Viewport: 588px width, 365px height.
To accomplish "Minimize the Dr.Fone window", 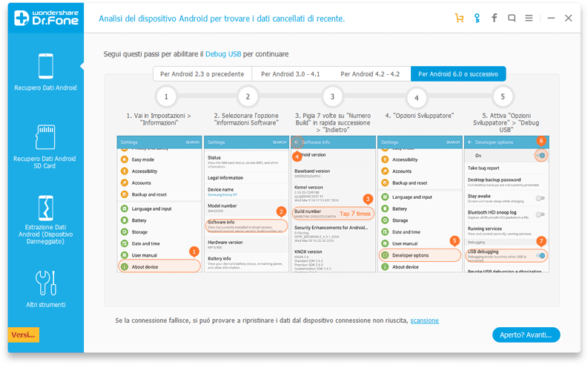I will point(551,18).
